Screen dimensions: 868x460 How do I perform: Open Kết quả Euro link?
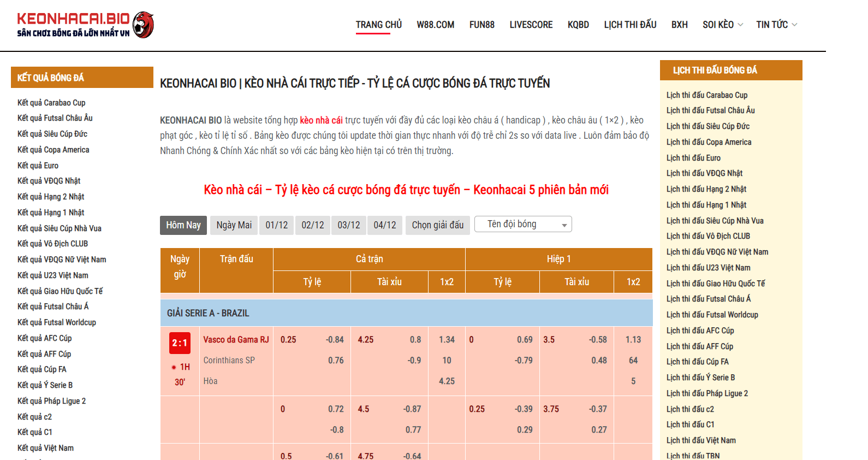(x=38, y=166)
